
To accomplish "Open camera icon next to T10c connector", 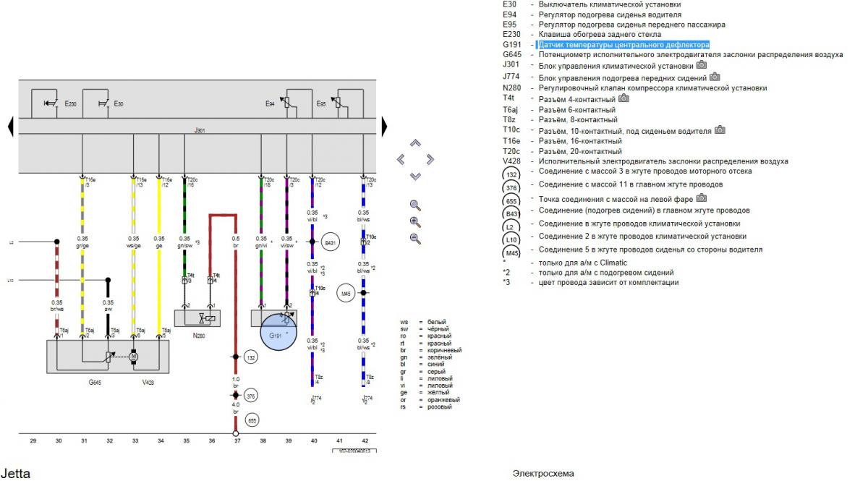I will coord(720,130).
